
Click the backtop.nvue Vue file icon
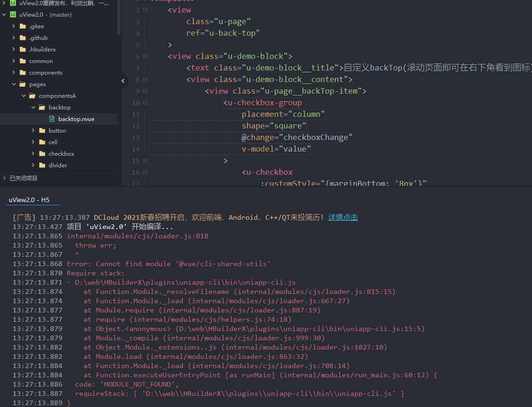tap(52, 119)
